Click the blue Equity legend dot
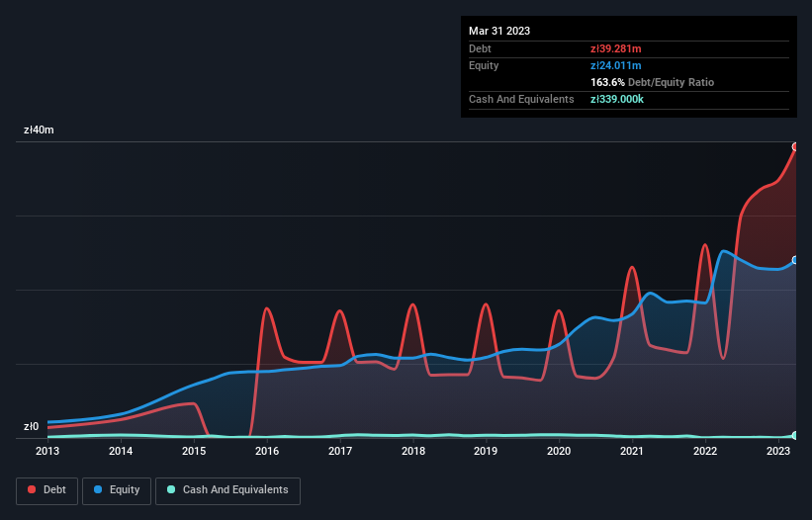Viewport: 812px width, 520px height. click(98, 489)
